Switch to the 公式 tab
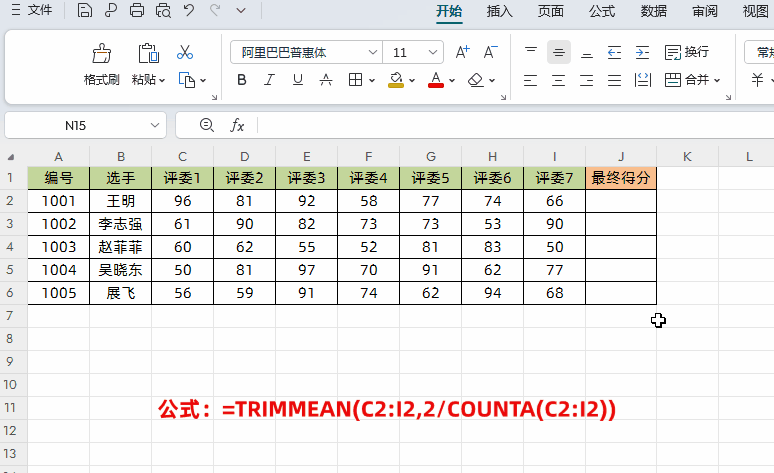This screenshot has height=473, width=774. 602,11
